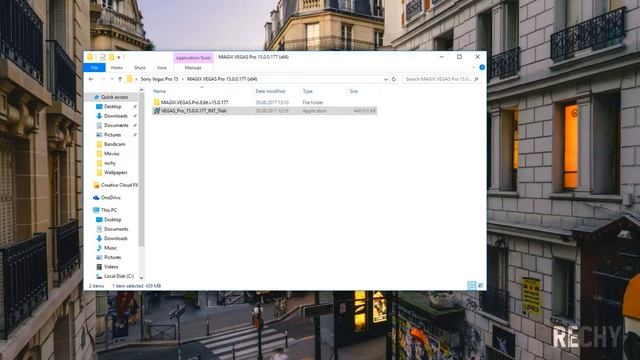This screenshot has height=360, width=640.
Task: Open Videos under This PC
Action: coord(111,267)
